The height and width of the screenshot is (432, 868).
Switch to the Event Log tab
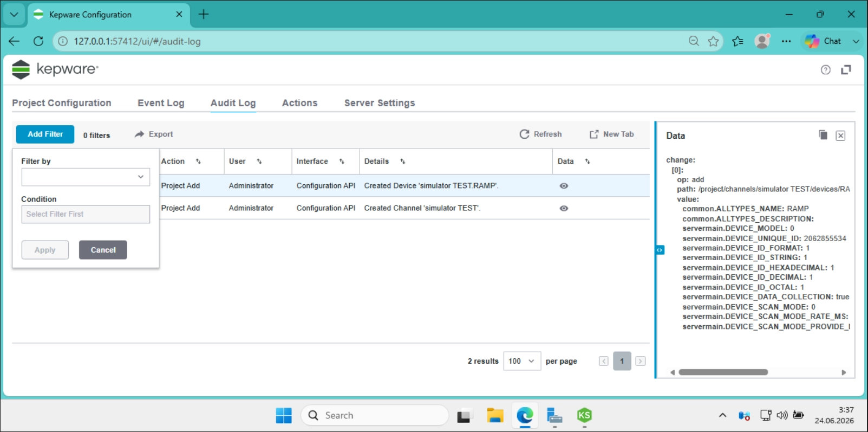(x=161, y=103)
